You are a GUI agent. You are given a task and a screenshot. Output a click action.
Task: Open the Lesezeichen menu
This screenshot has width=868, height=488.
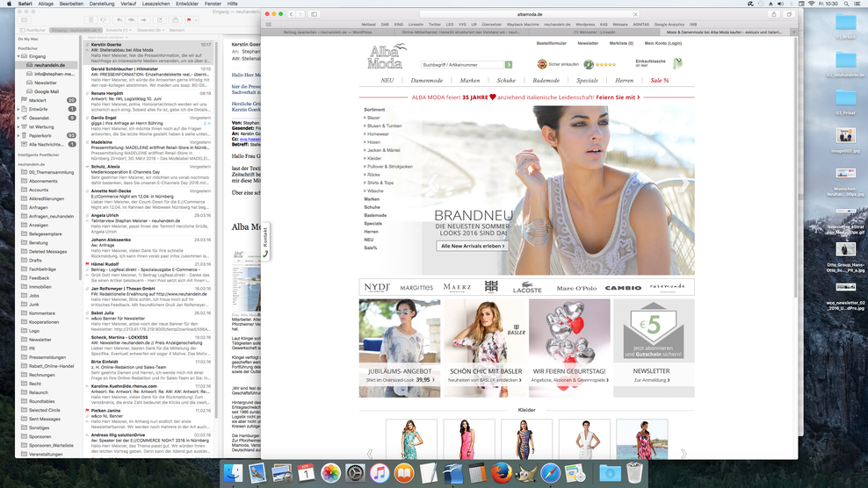click(x=156, y=4)
